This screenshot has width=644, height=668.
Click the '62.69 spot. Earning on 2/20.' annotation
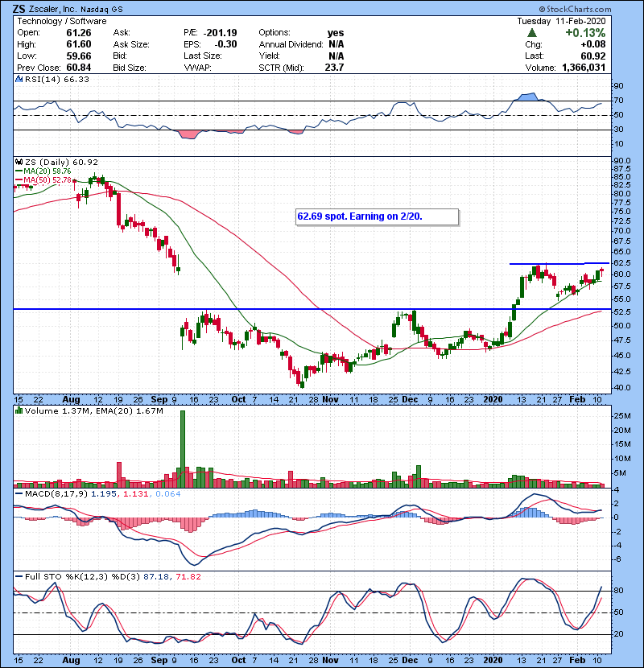click(x=377, y=216)
